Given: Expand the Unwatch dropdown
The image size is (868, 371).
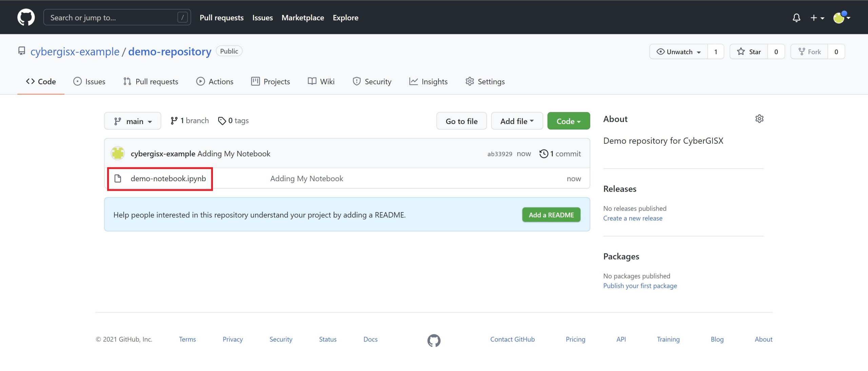Looking at the screenshot, I should [678, 52].
